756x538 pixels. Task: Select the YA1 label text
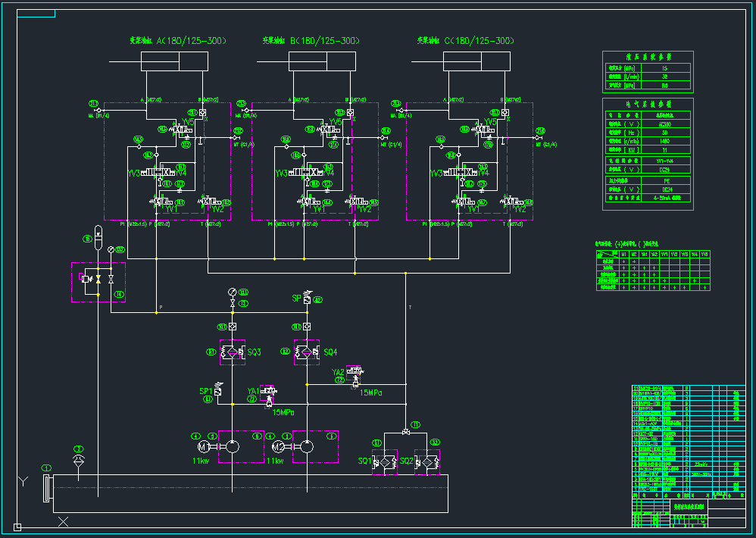tap(254, 391)
